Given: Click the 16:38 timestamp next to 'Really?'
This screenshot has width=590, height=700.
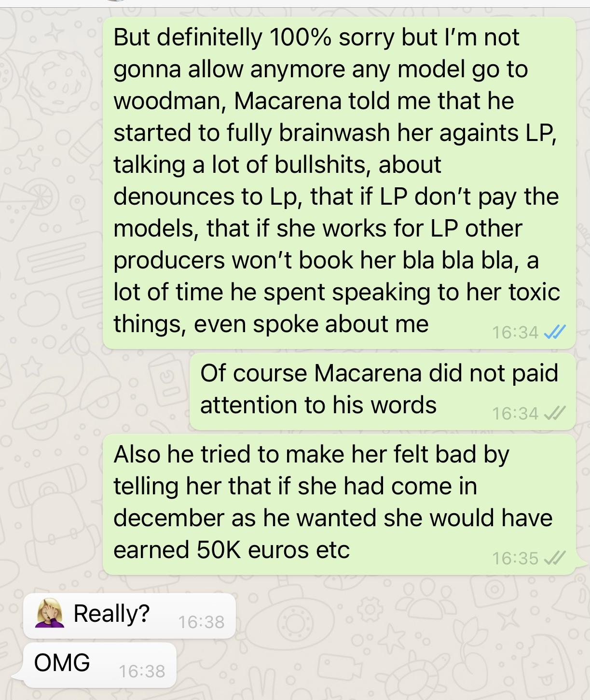Looking at the screenshot, I should tap(201, 622).
